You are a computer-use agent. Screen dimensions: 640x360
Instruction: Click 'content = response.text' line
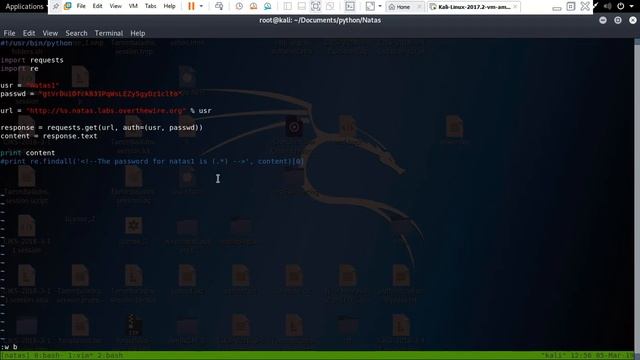tap(49, 136)
